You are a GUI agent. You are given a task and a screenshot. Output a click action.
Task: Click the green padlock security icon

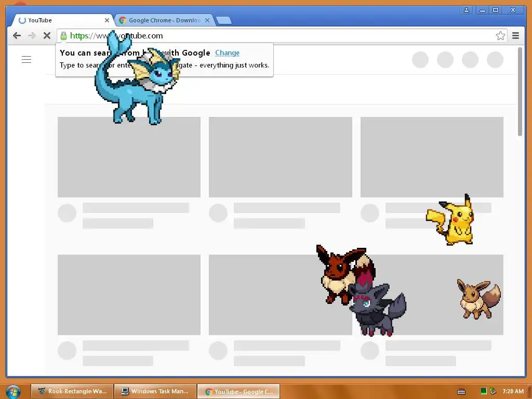63,36
